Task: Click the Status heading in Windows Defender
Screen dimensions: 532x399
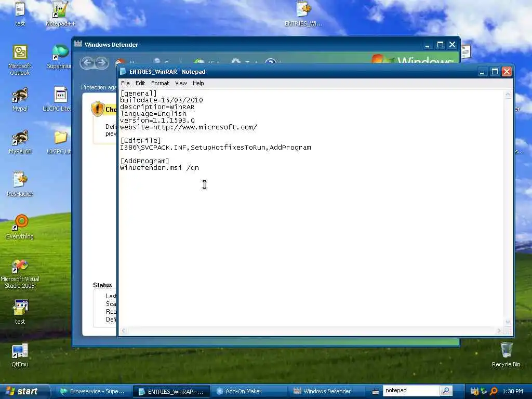Action: tap(102, 285)
